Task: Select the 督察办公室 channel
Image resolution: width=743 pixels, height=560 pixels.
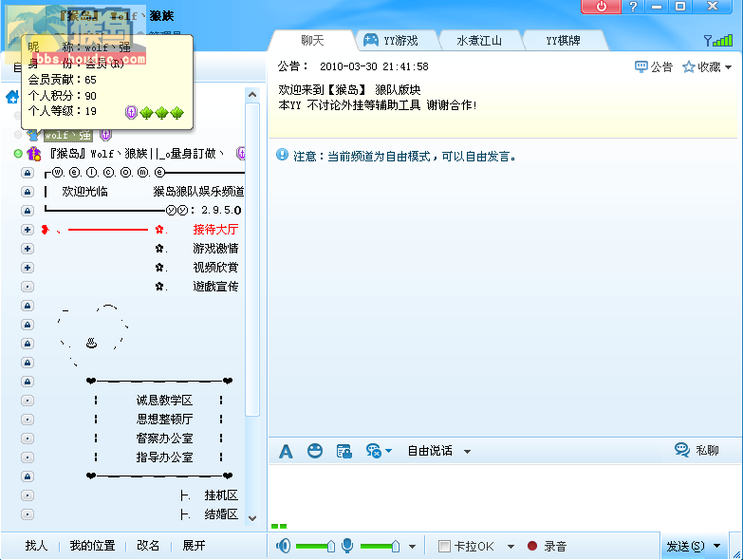Action: [x=164, y=439]
